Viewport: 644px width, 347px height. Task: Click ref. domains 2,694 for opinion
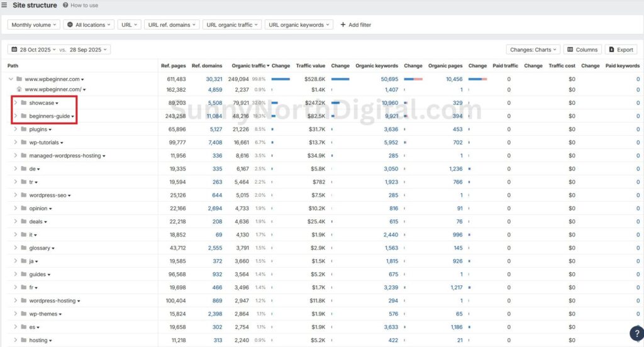[x=215, y=208]
